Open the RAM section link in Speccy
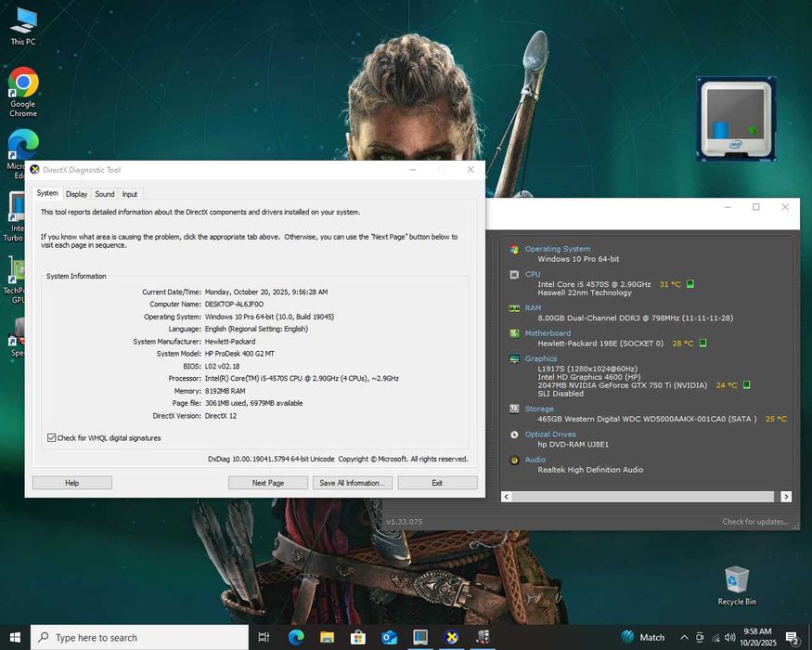 coord(533,308)
